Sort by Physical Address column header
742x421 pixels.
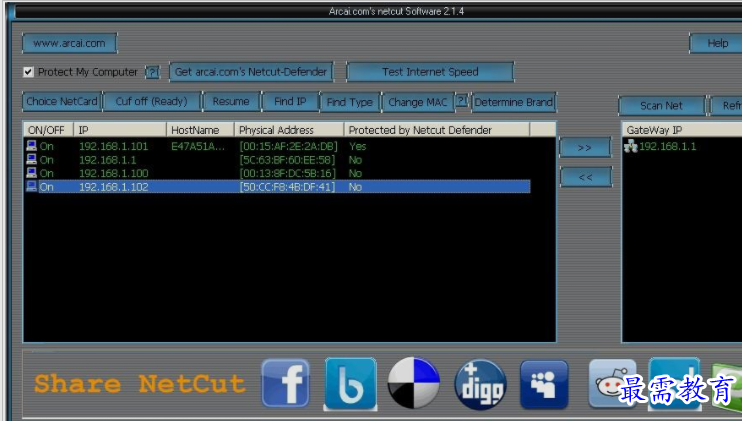tap(289, 130)
